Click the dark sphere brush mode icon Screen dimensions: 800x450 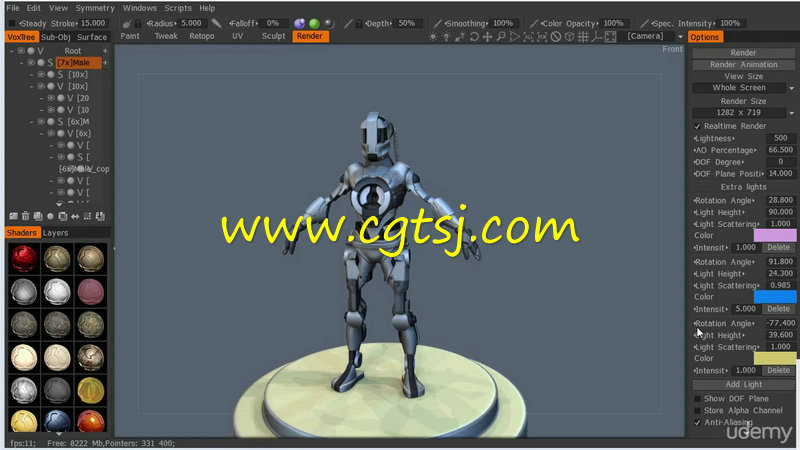(329, 23)
